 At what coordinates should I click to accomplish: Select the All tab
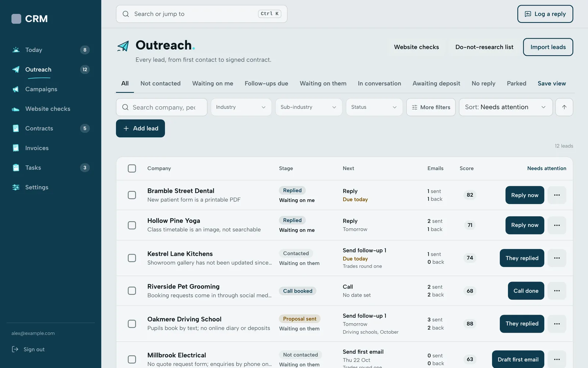pos(125,84)
